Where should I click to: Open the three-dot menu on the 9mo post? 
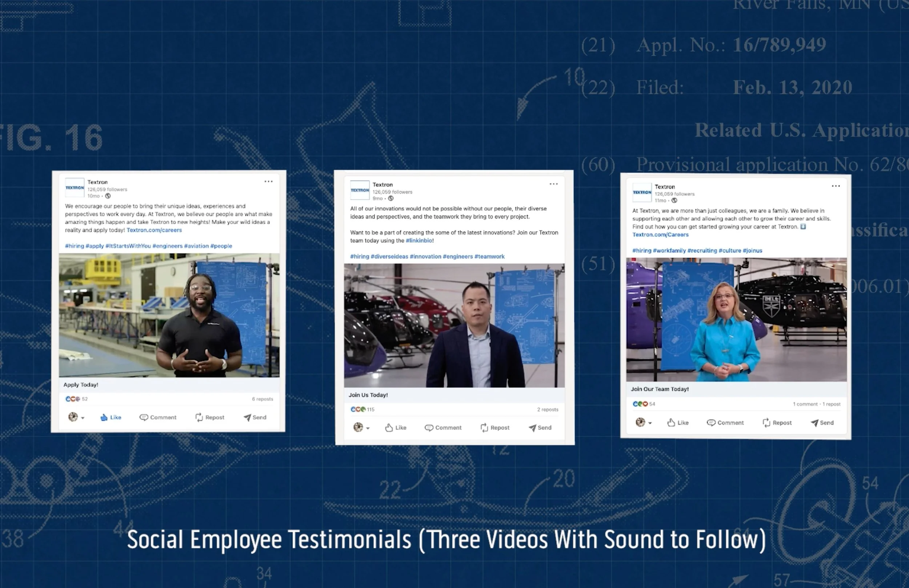pos(553,184)
